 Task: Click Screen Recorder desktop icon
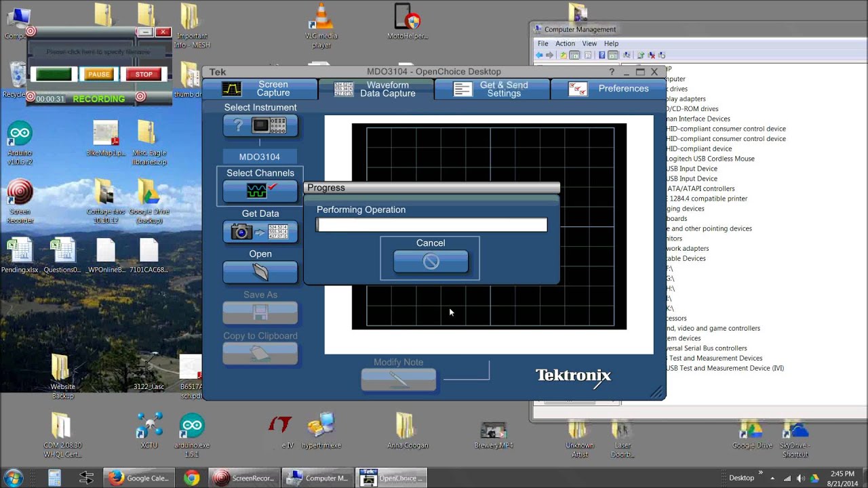[x=20, y=201]
